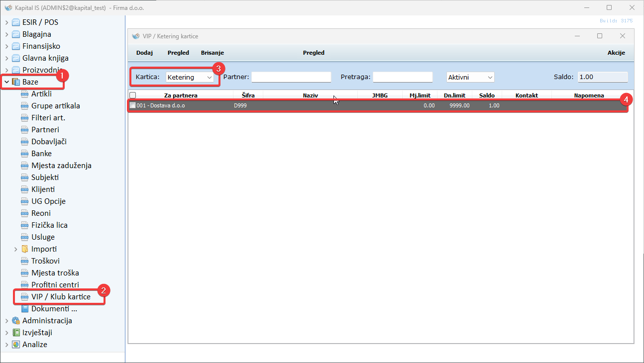644x363 pixels.
Task: Open VIP / Klub kartice from the tree
Action: click(61, 297)
